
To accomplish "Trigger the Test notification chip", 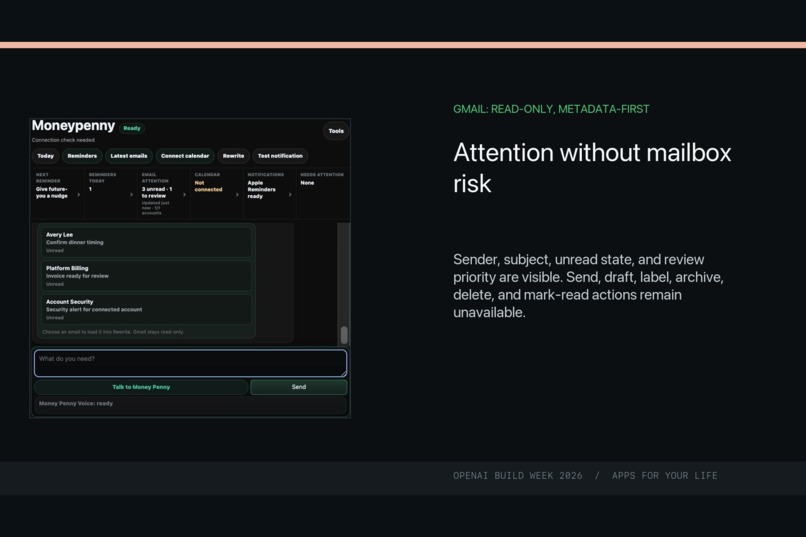I will (x=280, y=156).
